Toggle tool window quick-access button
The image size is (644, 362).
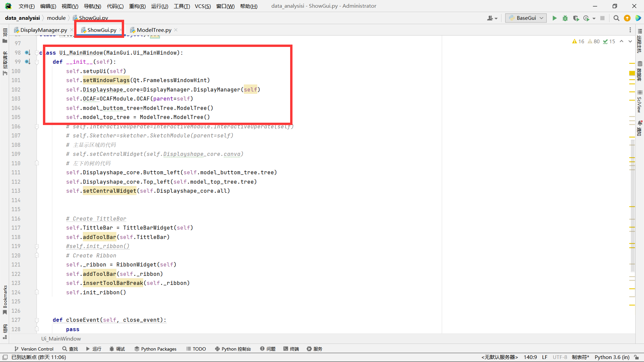(x=5, y=357)
